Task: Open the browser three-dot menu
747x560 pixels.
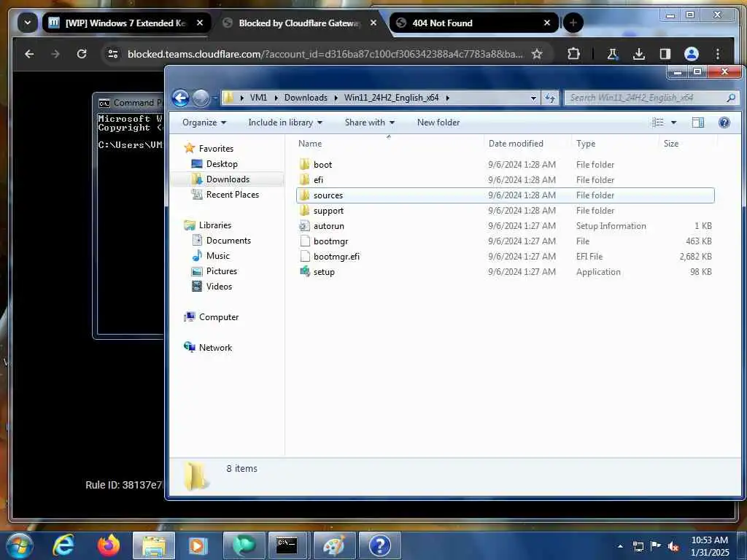Action: (x=718, y=54)
